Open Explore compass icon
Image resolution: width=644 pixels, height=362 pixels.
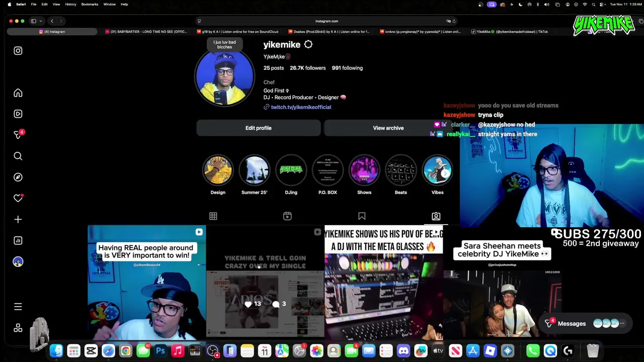click(x=18, y=177)
